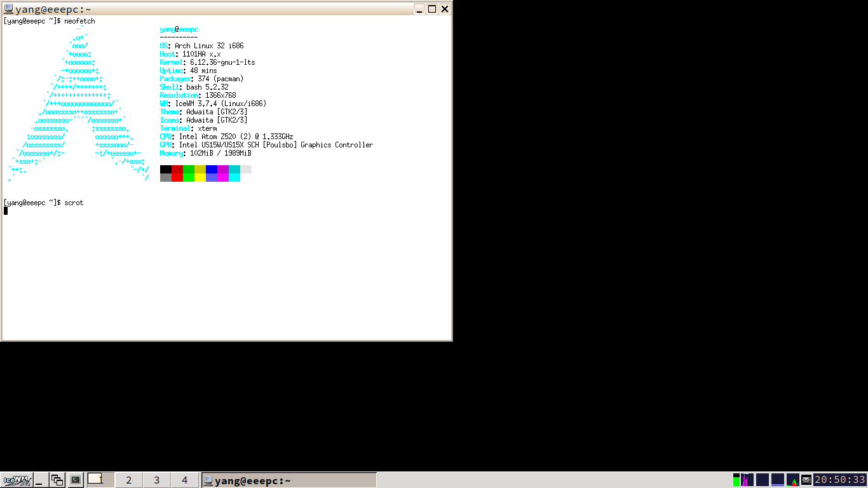The width and height of the screenshot is (868, 488).
Task: Maximize the xterm window
Action: pos(432,9)
